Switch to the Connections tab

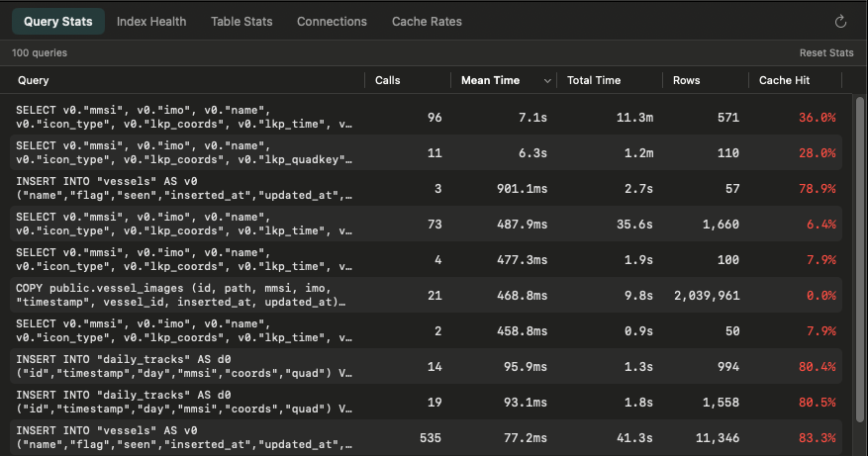[332, 22]
